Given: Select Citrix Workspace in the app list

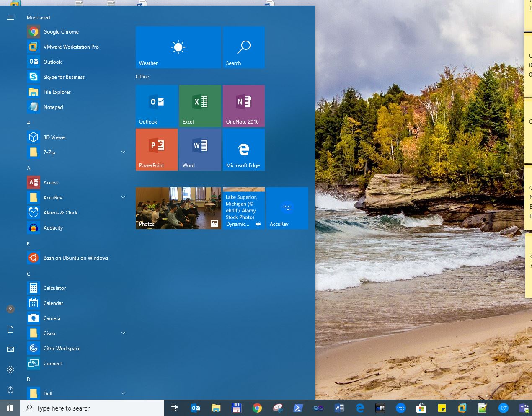Looking at the screenshot, I should click(76, 349).
